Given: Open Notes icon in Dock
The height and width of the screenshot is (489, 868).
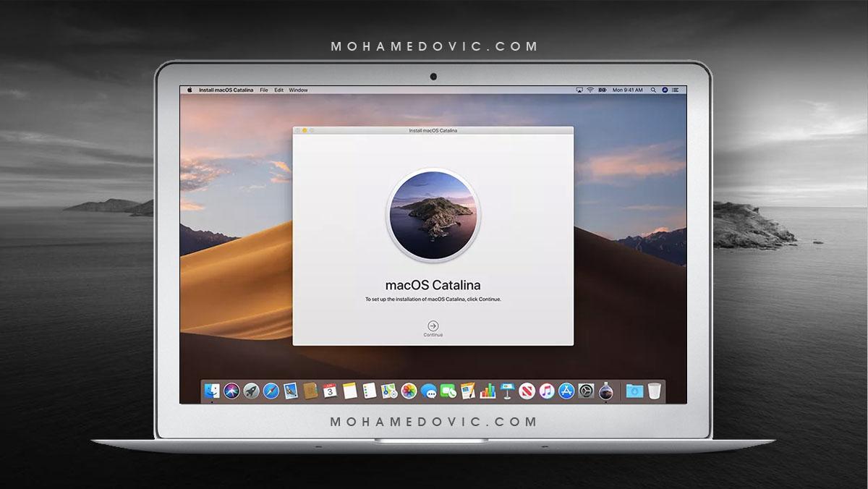Looking at the screenshot, I should (350, 391).
